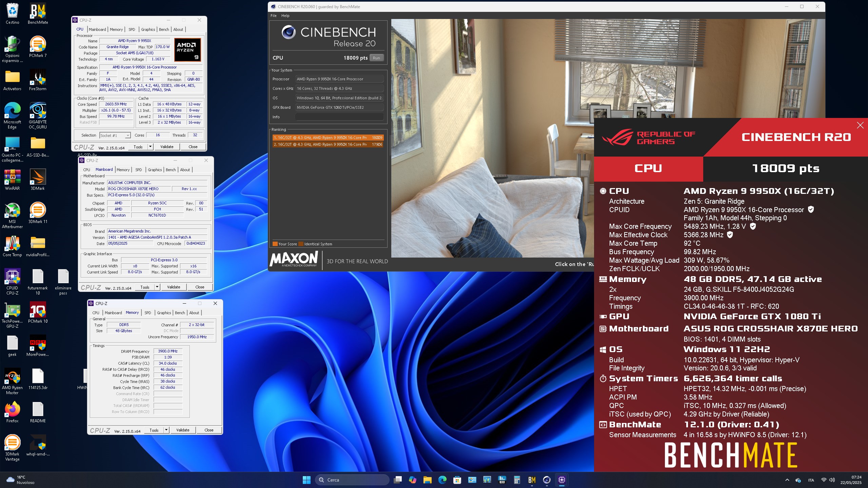
Task: Select second ranking entry scoring 17906
Action: tap(328, 144)
